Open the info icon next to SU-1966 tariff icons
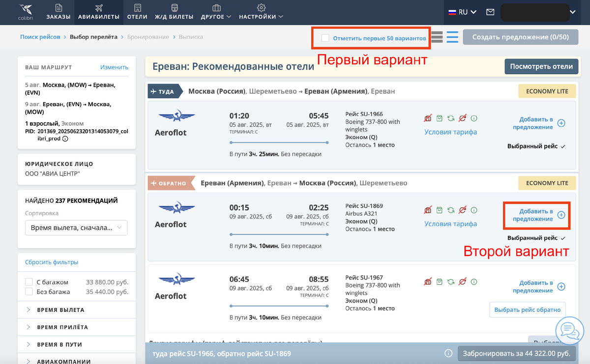The width and height of the screenshot is (590, 364). [x=473, y=118]
